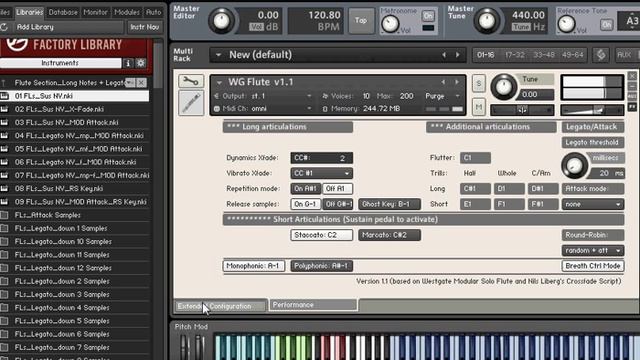The width and height of the screenshot is (640, 360).
Task: Select rack page 01-16
Action: tap(485, 55)
